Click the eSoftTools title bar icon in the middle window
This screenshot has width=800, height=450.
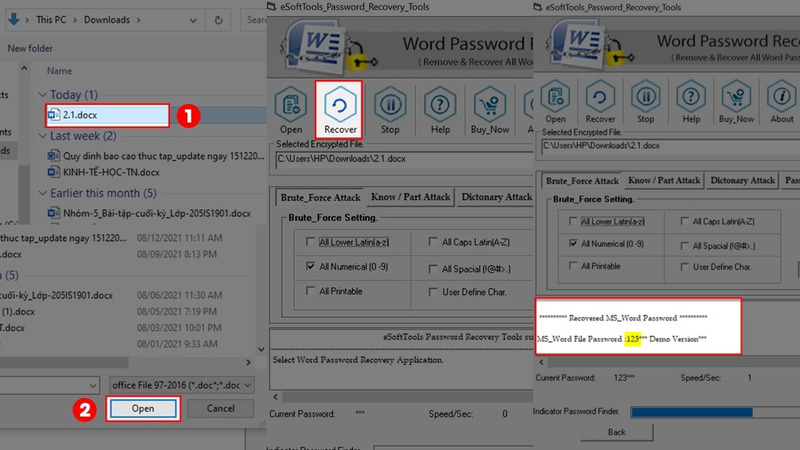tap(271, 7)
